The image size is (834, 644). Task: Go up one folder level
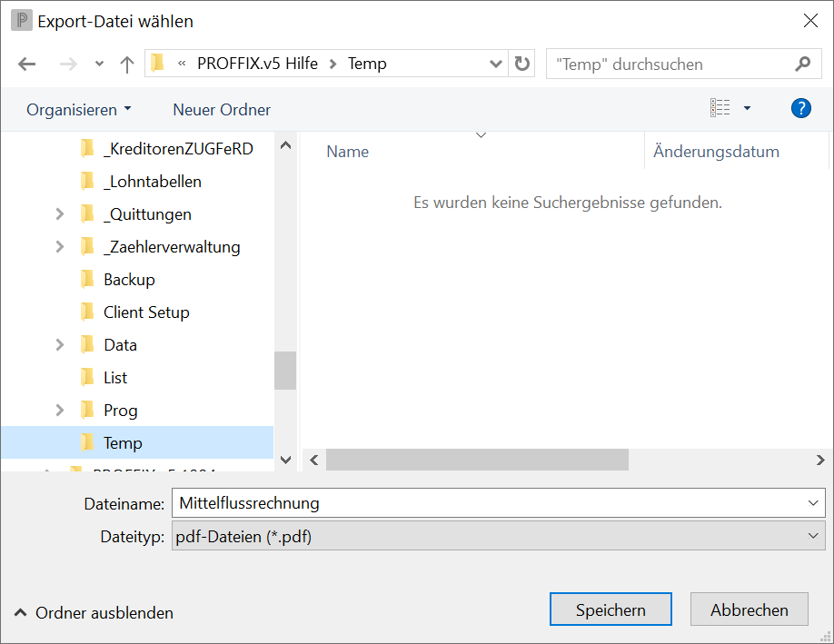click(126, 64)
